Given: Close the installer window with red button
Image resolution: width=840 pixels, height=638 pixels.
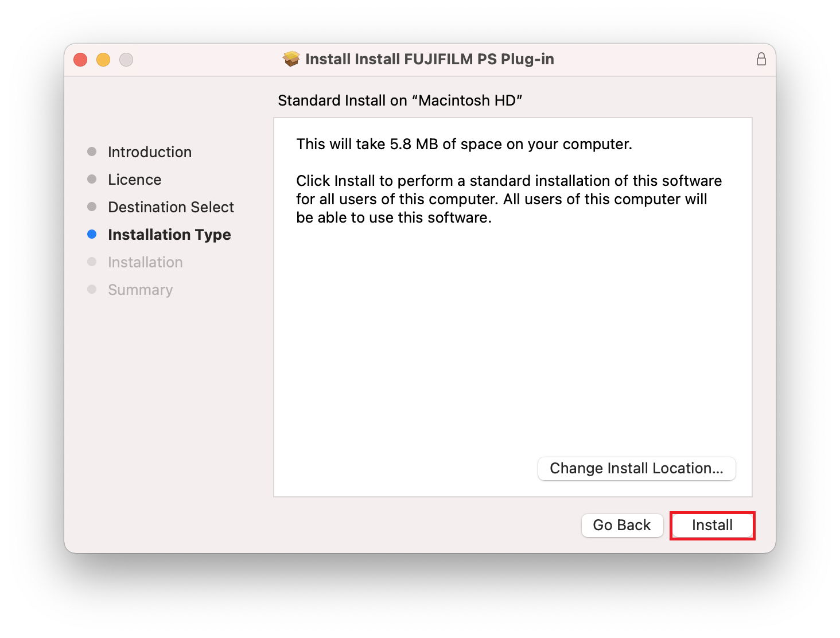Looking at the screenshot, I should pos(80,60).
